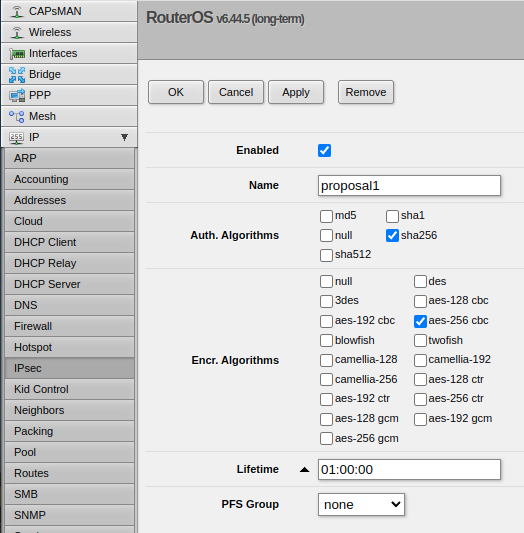Open the PFS Group dropdown
524x533 pixels.
(361, 505)
